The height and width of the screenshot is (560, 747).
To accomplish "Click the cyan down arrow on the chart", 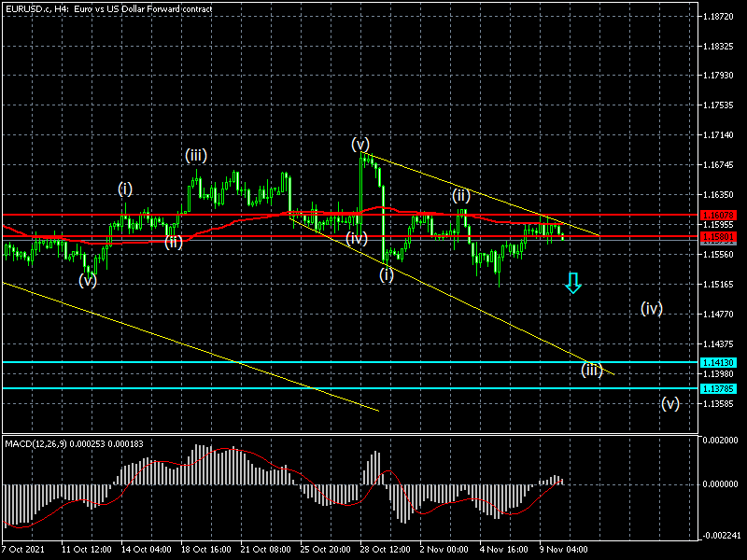I will pyautogui.click(x=573, y=284).
